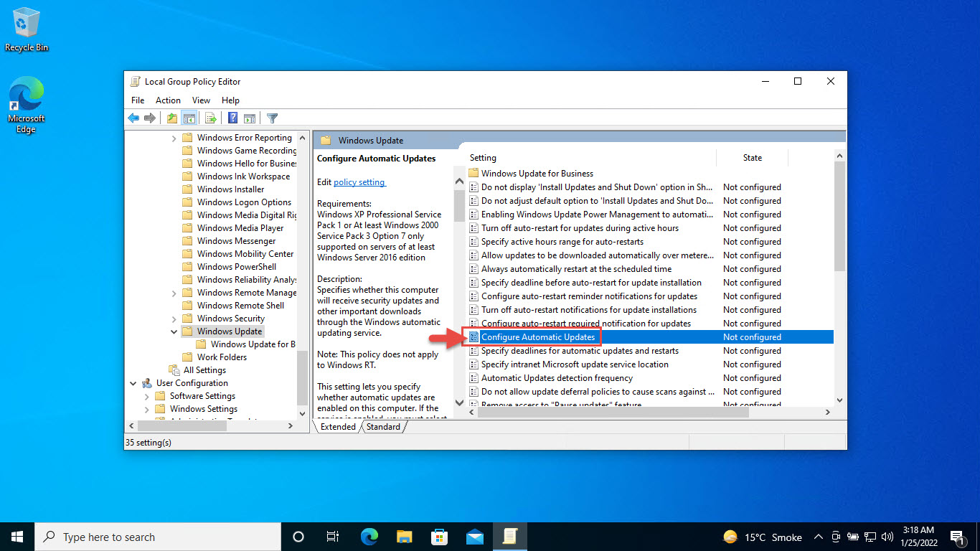Viewport: 980px width, 551px height.
Task: Switch to the Extended tab
Action: coord(338,426)
